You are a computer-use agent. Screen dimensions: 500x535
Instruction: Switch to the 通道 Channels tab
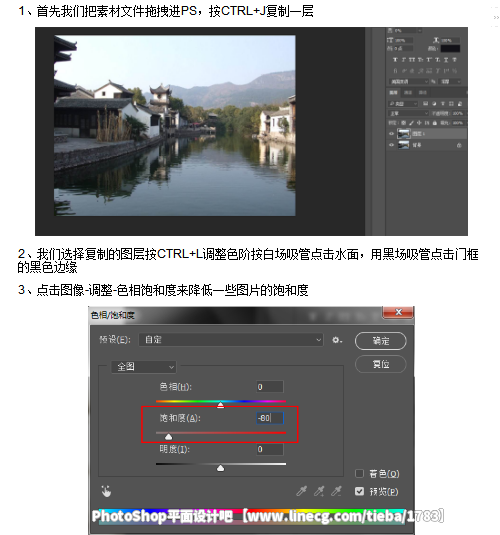(408, 93)
